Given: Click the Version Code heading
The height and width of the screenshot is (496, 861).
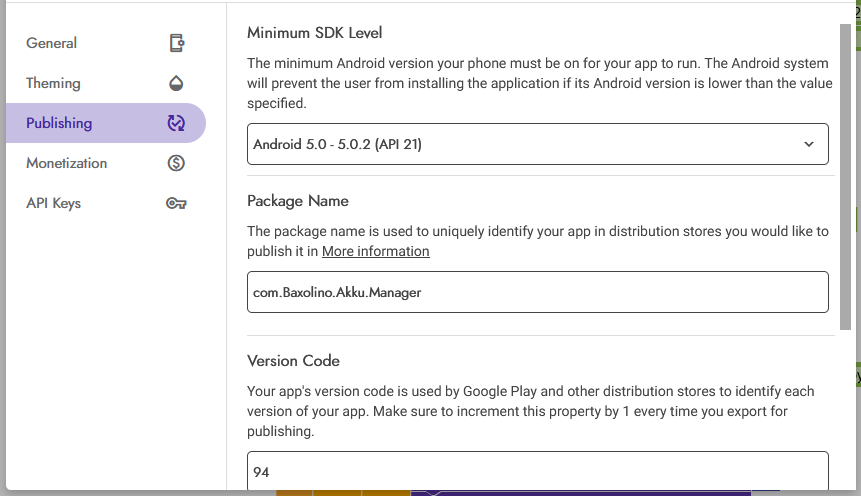Looking at the screenshot, I should pos(293,360).
